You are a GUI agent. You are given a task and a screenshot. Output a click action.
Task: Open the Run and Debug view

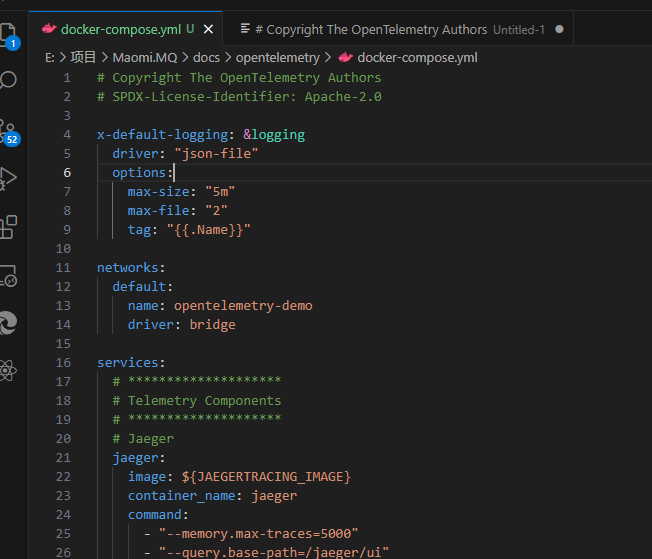[x=9, y=178]
